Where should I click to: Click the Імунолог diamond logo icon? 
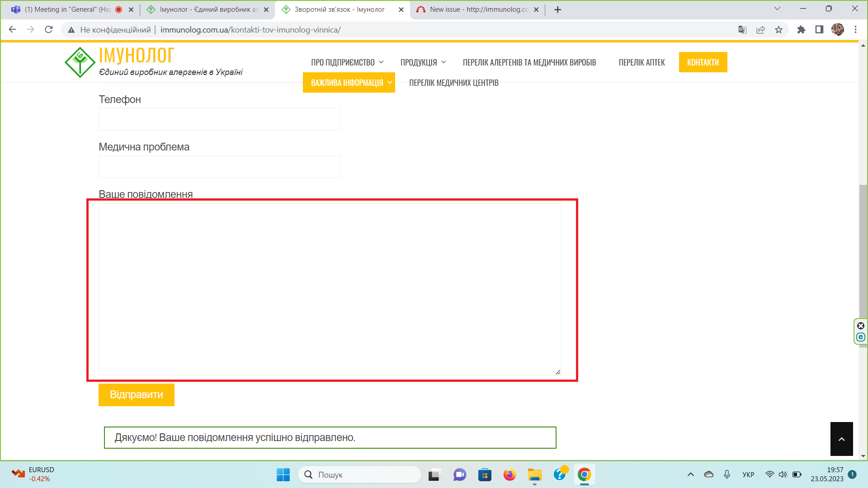(80, 62)
